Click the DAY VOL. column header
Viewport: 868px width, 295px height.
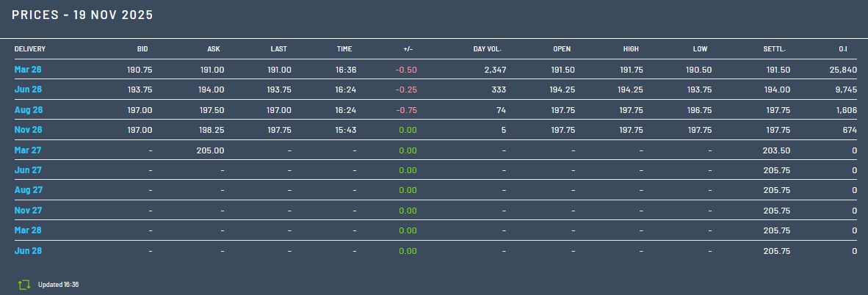click(x=488, y=49)
